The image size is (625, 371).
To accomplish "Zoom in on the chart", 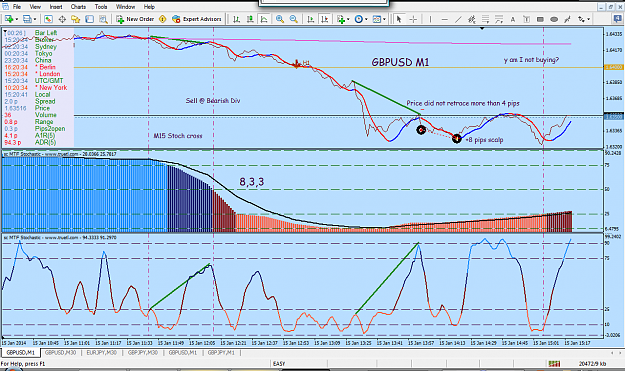I will click(x=280, y=19).
